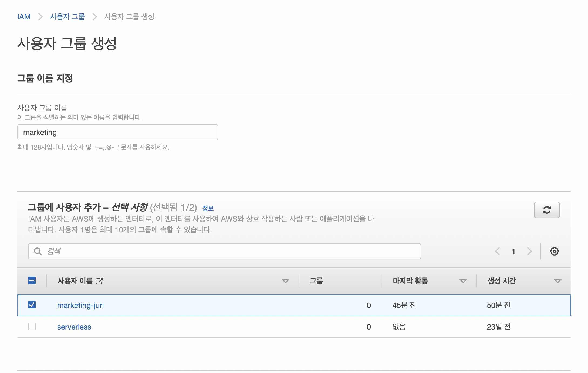This screenshot has width=588, height=373.
Task: Click breadcrumb chevron after 사용자 그룹
Action: pos(94,17)
